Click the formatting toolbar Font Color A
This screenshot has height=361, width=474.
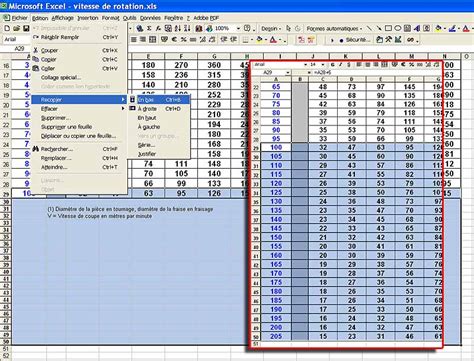(x=273, y=40)
